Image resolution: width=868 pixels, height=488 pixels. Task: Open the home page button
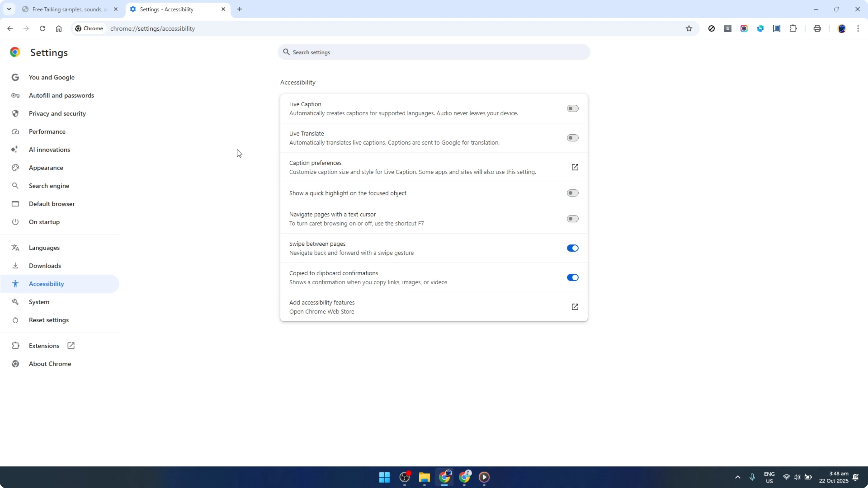tap(59, 29)
